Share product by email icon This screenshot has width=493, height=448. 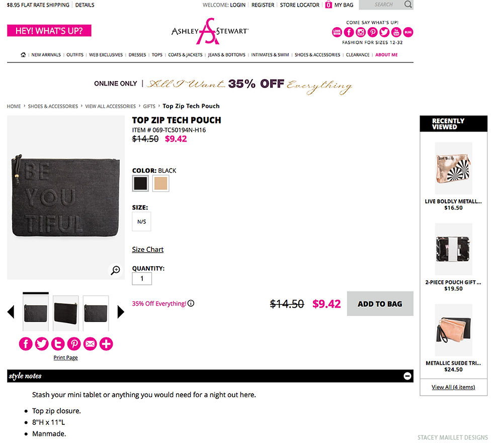click(90, 344)
